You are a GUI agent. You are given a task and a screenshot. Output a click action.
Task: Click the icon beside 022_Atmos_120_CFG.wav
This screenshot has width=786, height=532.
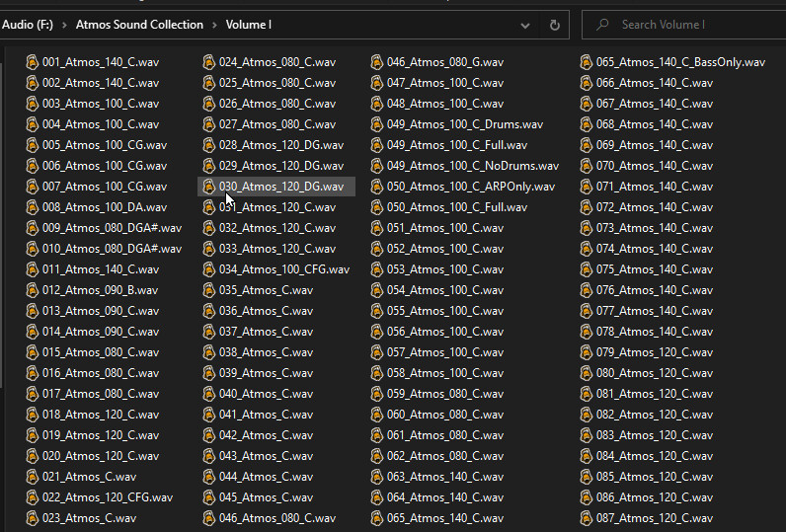tap(32, 497)
